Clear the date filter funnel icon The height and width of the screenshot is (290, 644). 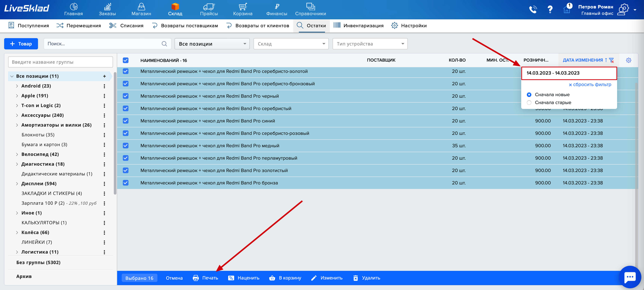pos(611,60)
